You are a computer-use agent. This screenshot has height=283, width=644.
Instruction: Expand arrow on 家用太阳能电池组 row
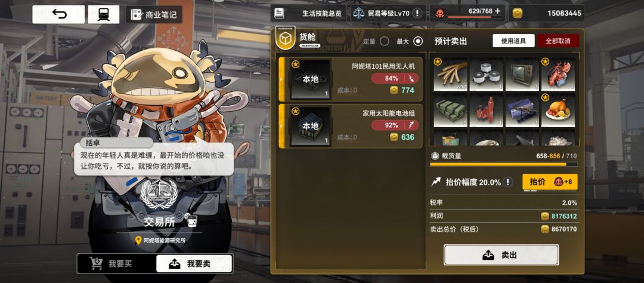coord(281,126)
